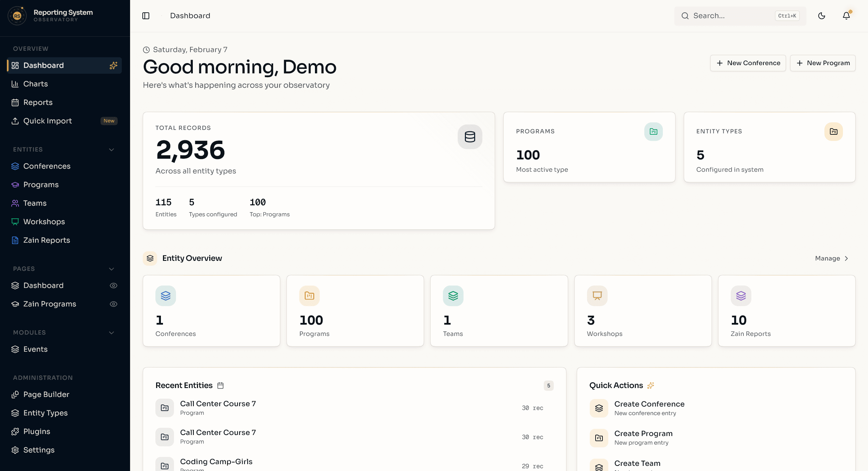Collapse the Modules section
This screenshot has height=471, width=868.
(x=111, y=333)
